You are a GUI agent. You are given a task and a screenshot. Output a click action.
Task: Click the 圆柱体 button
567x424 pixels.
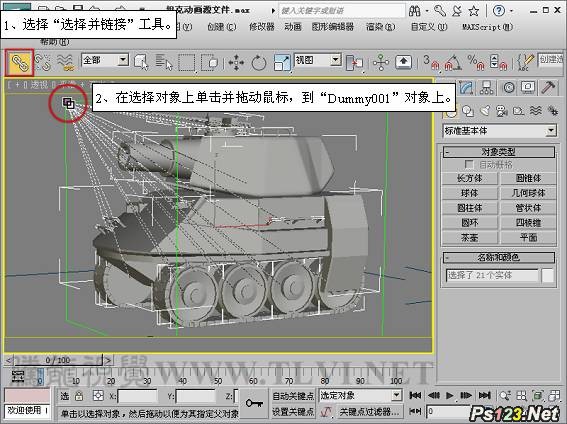tap(469, 208)
